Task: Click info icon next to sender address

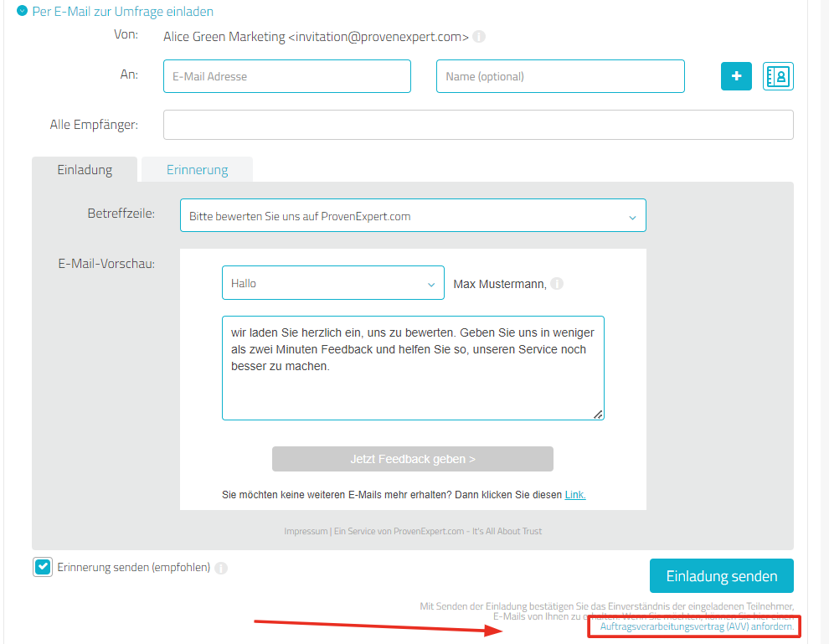Action: coord(479,37)
